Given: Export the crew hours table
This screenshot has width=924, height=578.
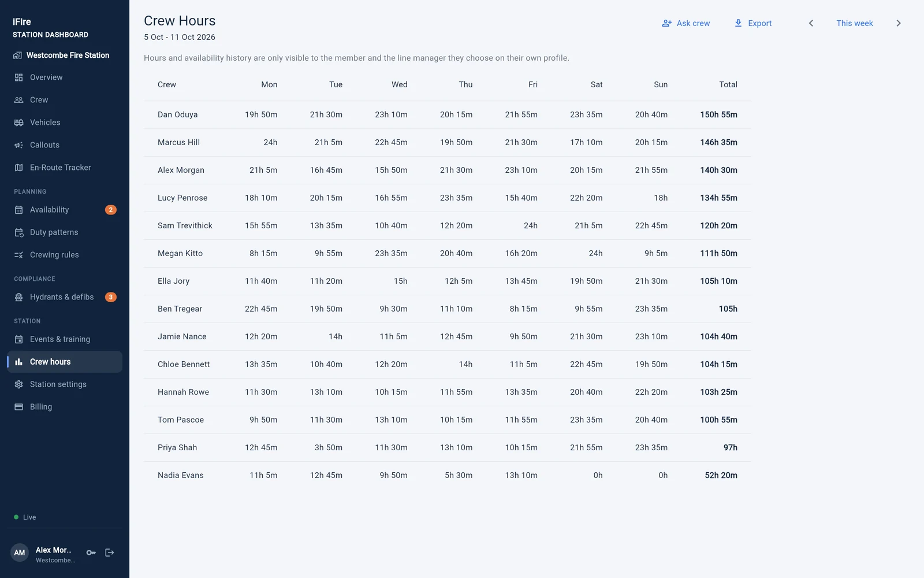Looking at the screenshot, I should click(x=753, y=23).
